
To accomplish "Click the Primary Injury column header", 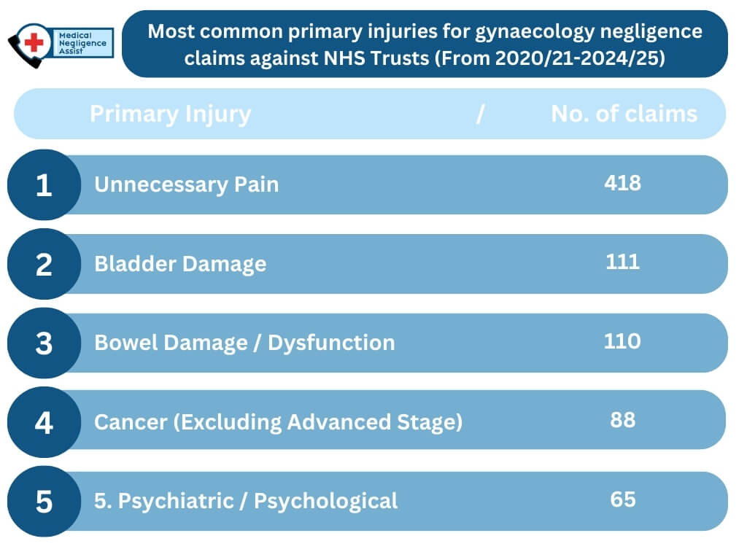I will tap(170, 114).
